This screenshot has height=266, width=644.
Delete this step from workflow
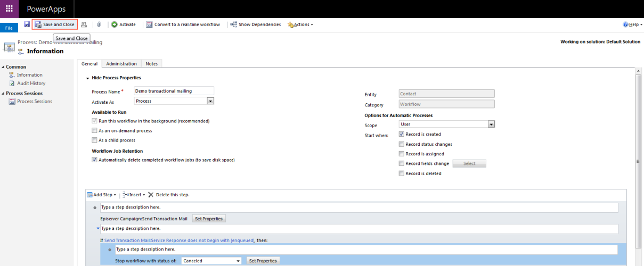168,195
